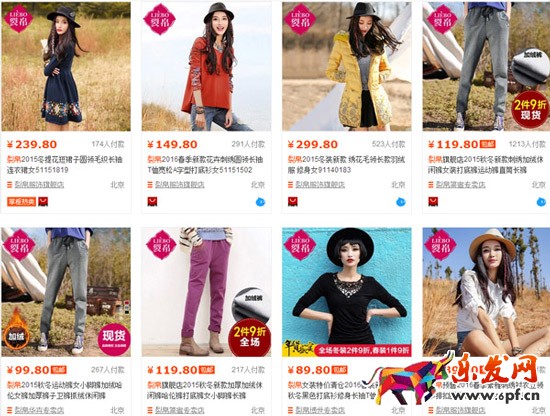Open the title link of the ¥239.80 dress
Screen dimensions: 550x416
(65, 165)
